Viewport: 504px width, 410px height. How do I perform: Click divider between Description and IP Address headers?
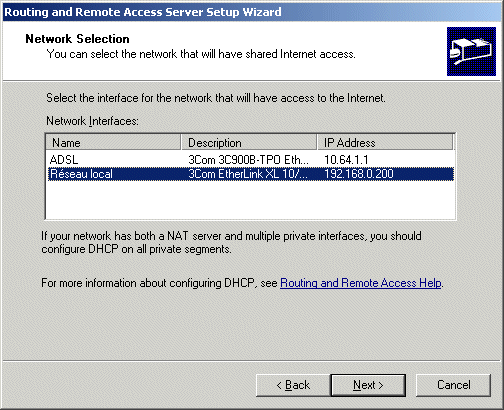(317, 143)
